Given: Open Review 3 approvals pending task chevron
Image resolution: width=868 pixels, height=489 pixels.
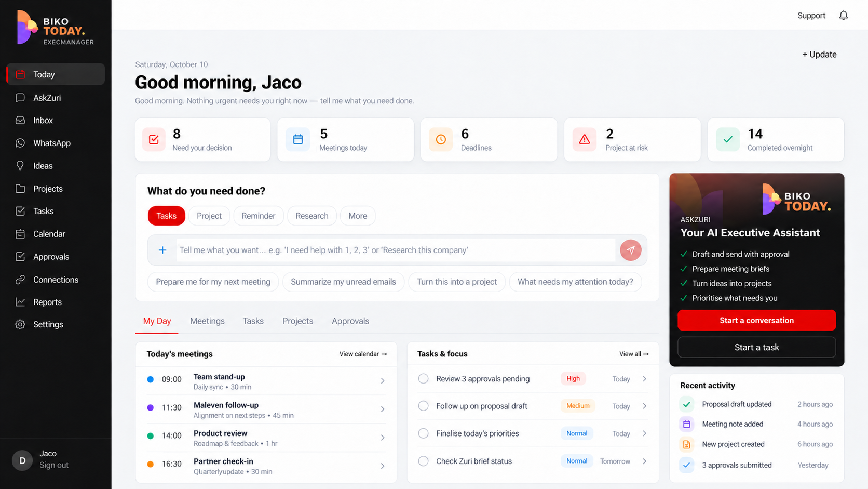Looking at the screenshot, I should [x=644, y=379].
